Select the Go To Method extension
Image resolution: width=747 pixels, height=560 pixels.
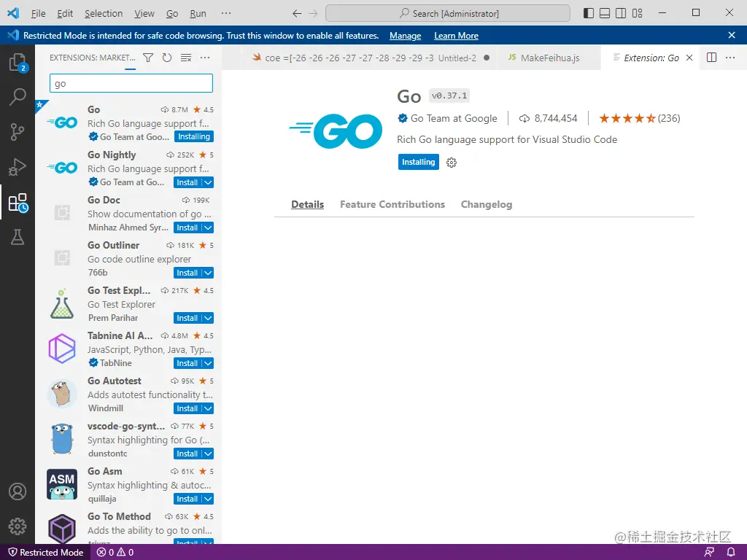(128, 526)
